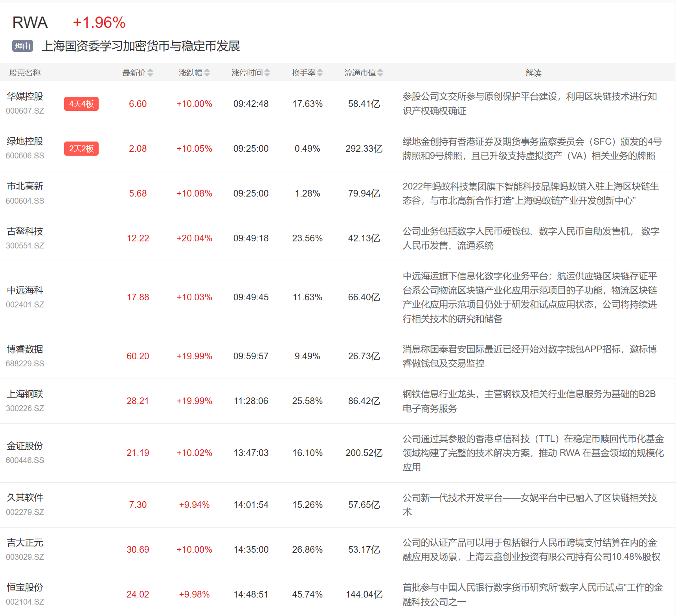Open stock 金证股份
Image resolution: width=676 pixels, height=616 pixels.
click(25, 446)
